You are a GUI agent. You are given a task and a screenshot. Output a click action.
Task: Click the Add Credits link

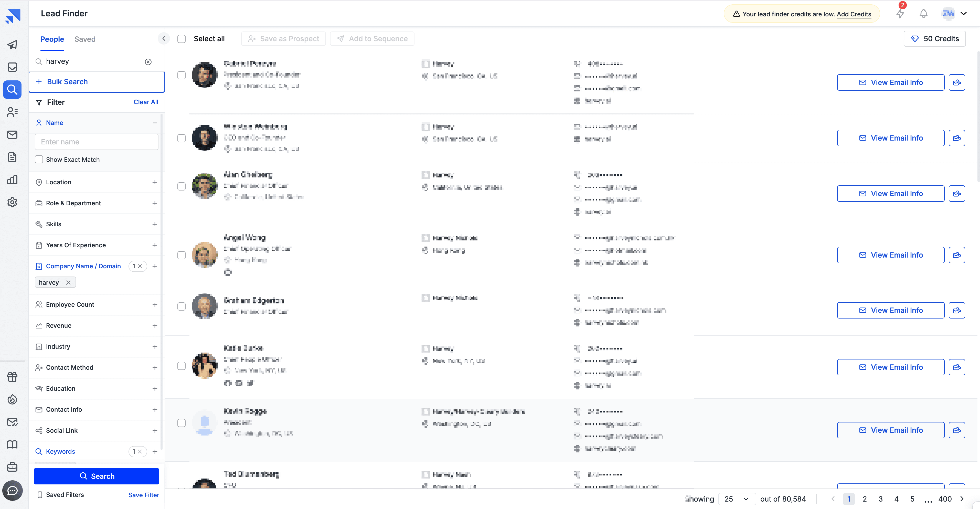(x=854, y=14)
